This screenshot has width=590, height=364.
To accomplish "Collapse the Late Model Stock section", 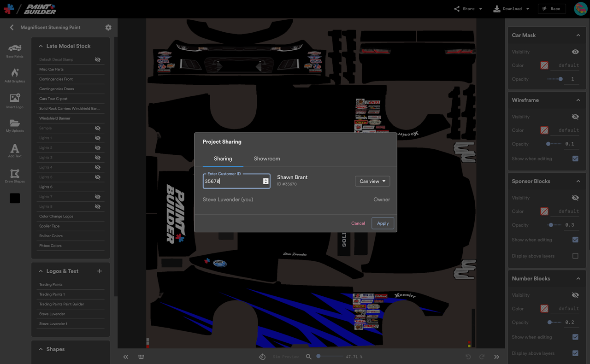I will click(x=41, y=46).
